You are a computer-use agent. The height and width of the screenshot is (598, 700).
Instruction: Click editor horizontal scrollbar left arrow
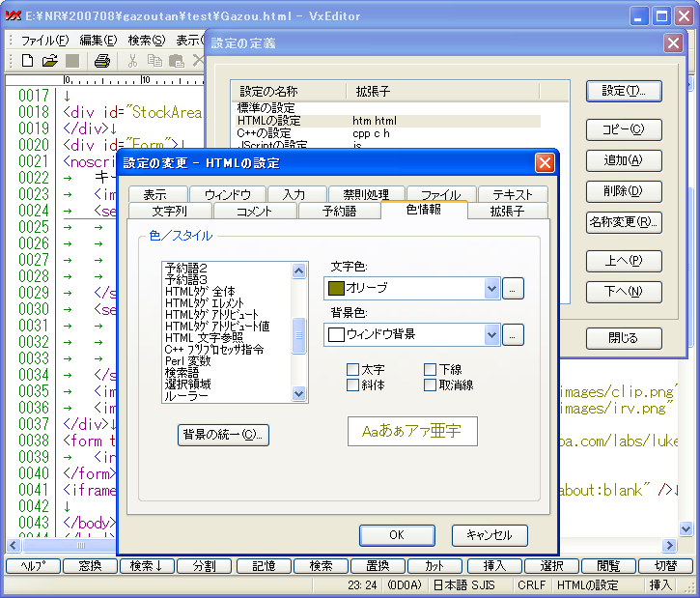coord(13,545)
